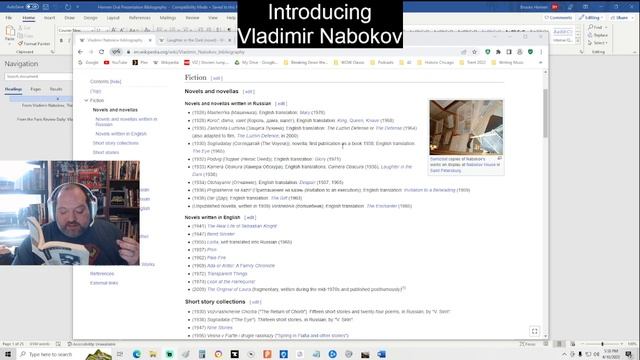Click the edit link beside Fiction heading
This screenshot has width=640, height=360.
(x=216, y=78)
